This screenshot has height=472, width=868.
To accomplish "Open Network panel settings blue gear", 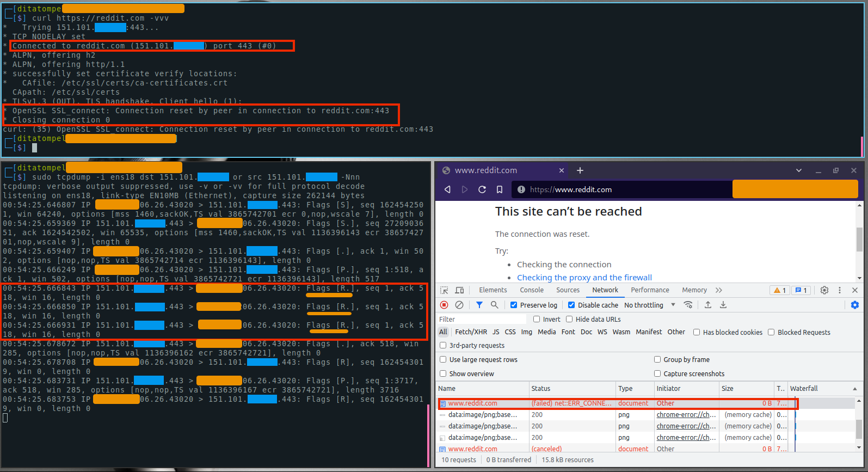I will (x=855, y=305).
